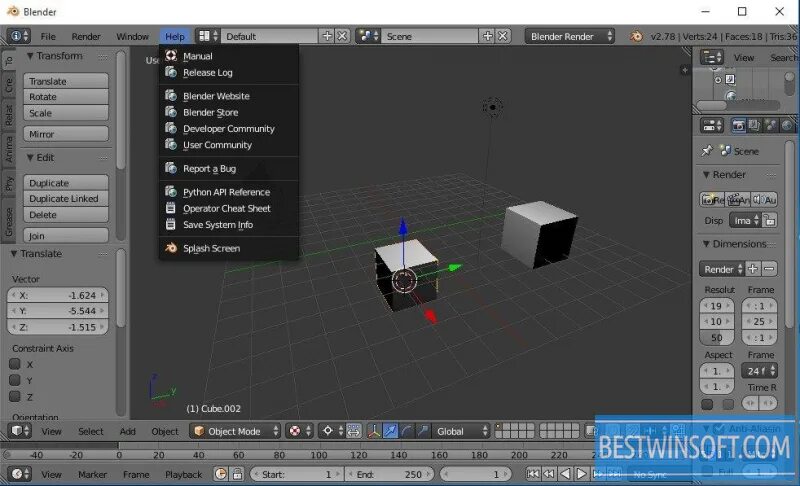The height and width of the screenshot is (486, 800).
Task: Click the jump to start frame button
Action: (532, 474)
